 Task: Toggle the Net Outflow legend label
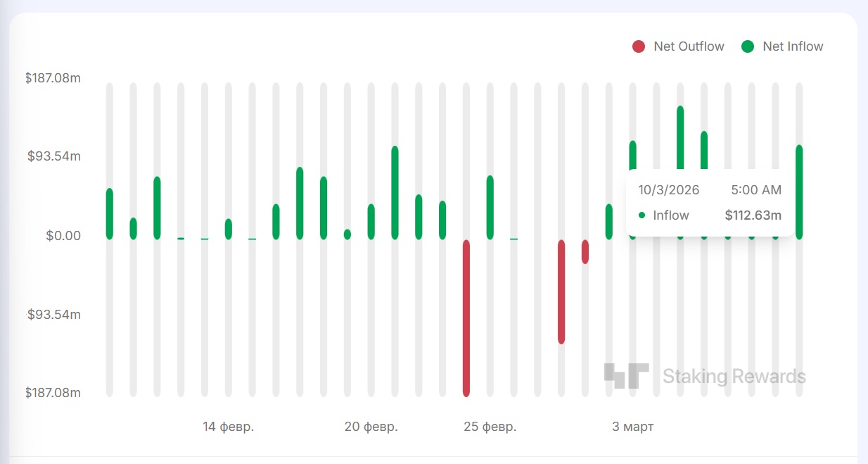point(689,46)
